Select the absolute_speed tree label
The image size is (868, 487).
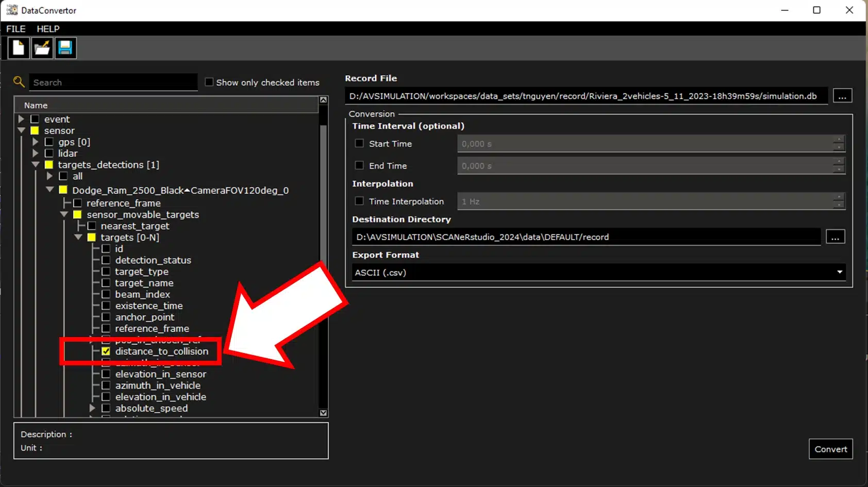click(152, 408)
